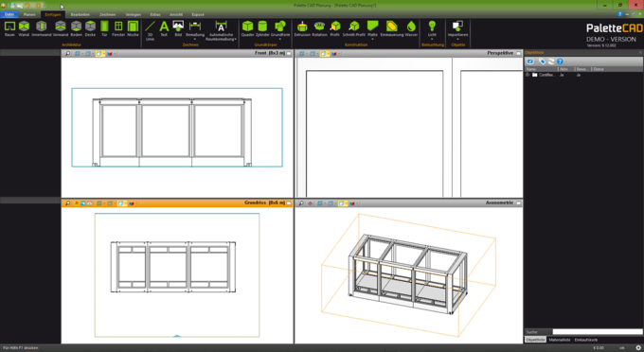Switch to the Materialliste tab

560,340
